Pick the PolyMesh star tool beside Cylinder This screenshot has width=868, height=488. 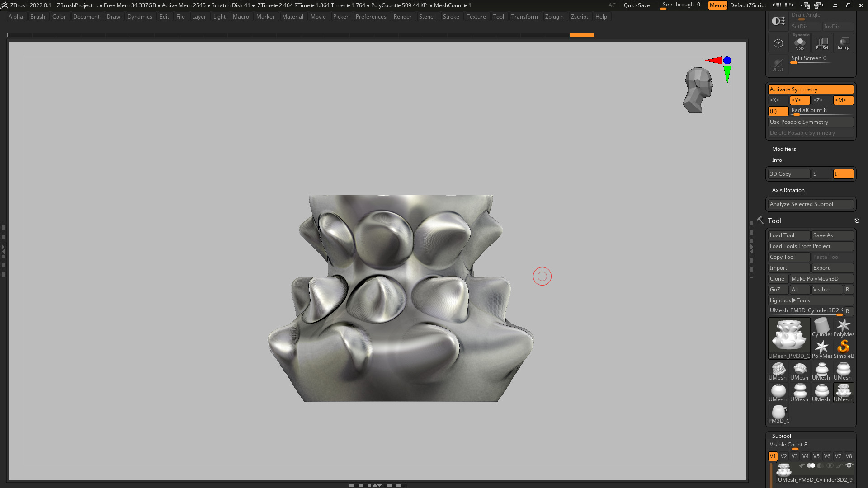[844, 328]
